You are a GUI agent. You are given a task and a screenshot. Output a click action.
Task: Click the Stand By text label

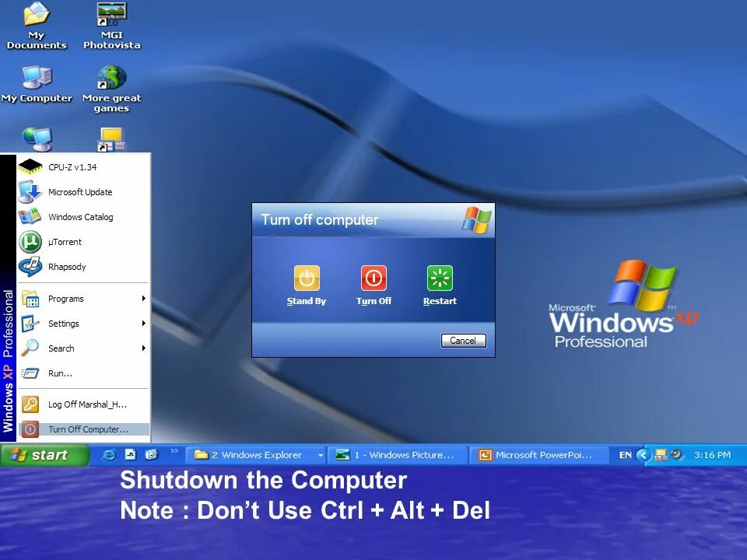307,301
